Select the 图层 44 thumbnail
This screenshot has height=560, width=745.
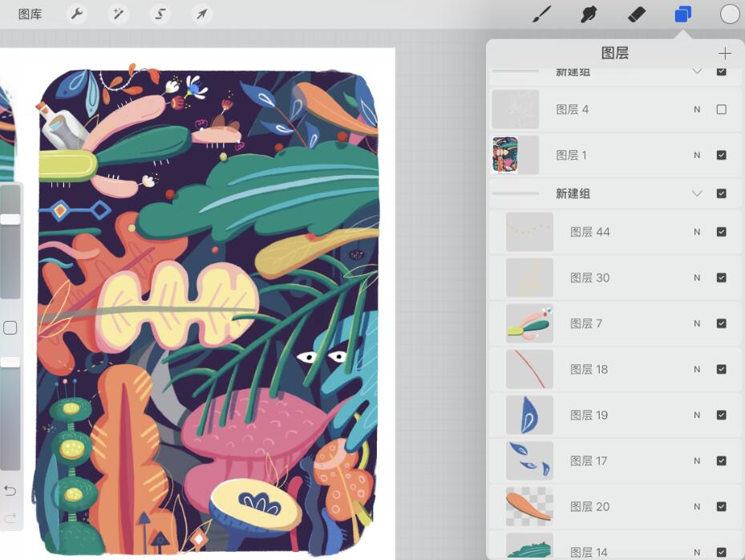530,232
